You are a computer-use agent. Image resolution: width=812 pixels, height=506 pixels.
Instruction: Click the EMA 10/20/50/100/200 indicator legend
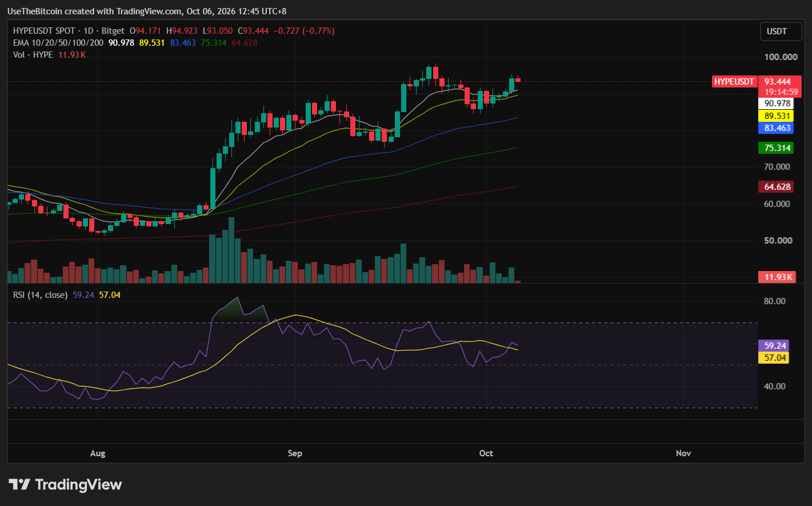pos(58,43)
